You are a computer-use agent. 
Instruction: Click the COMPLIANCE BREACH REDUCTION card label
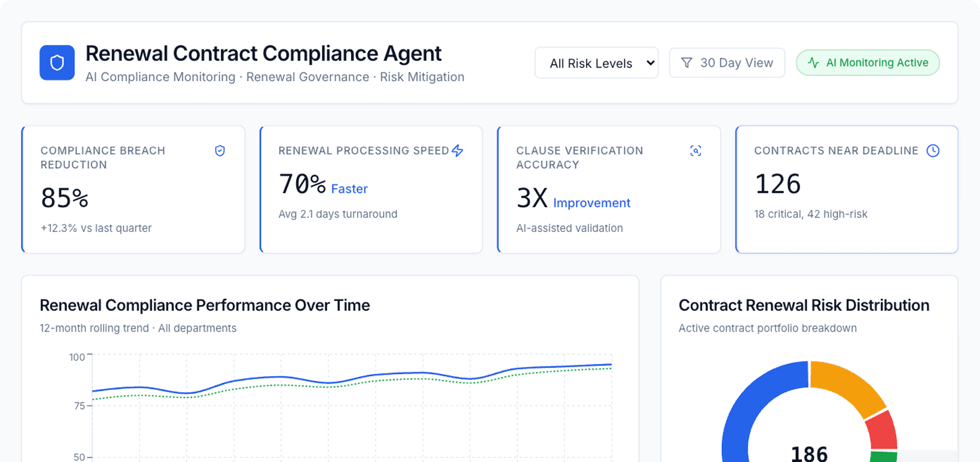103,158
